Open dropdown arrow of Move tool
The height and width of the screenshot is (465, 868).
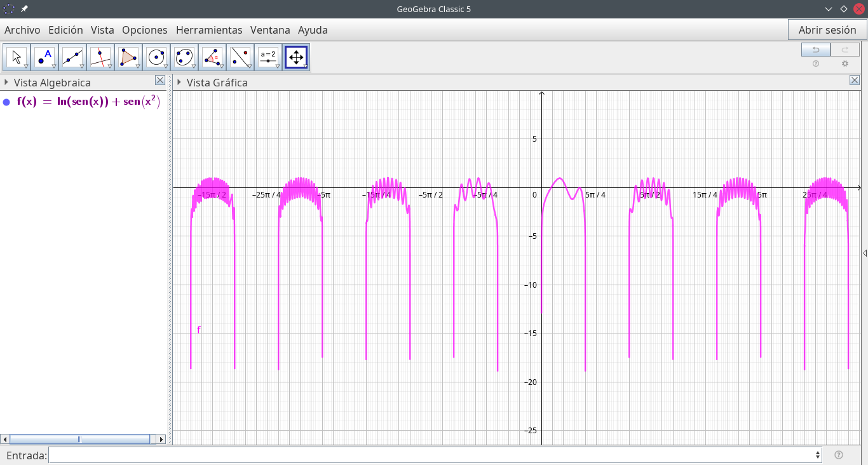[x=26, y=66]
